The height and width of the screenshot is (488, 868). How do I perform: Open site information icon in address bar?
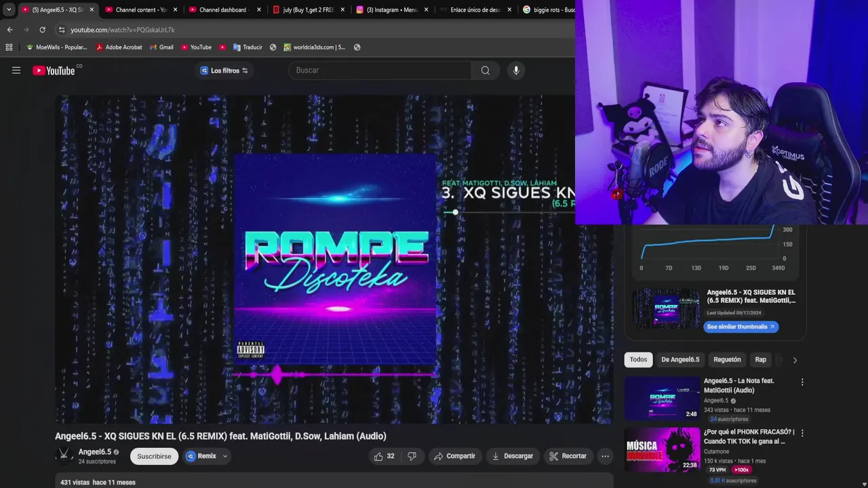(x=62, y=30)
